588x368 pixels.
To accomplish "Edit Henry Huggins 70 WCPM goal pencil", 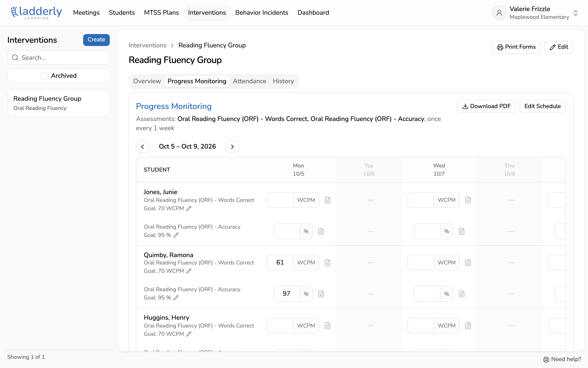I will [x=189, y=334].
